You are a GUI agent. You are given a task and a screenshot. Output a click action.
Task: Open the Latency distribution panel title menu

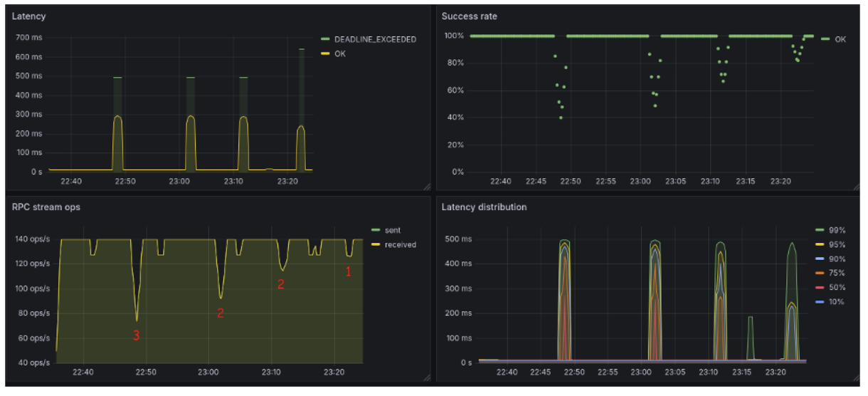[x=485, y=207]
